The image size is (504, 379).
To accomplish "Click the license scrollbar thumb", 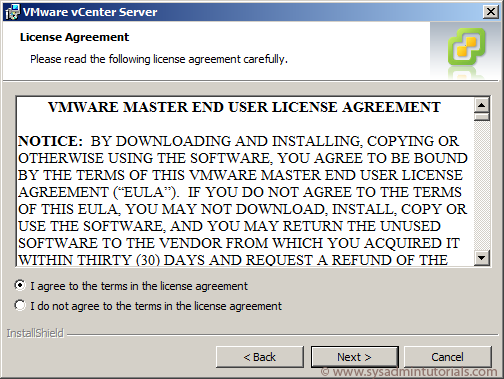I will pyautogui.click(x=482, y=117).
